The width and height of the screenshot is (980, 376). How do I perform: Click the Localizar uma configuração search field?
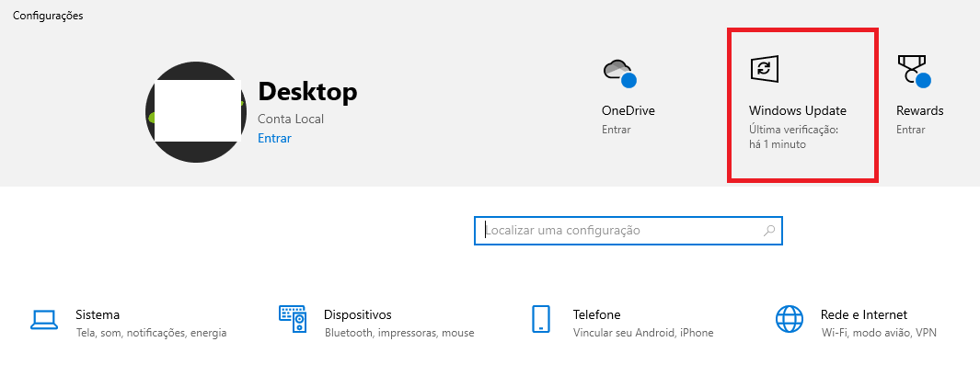click(628, 231)
